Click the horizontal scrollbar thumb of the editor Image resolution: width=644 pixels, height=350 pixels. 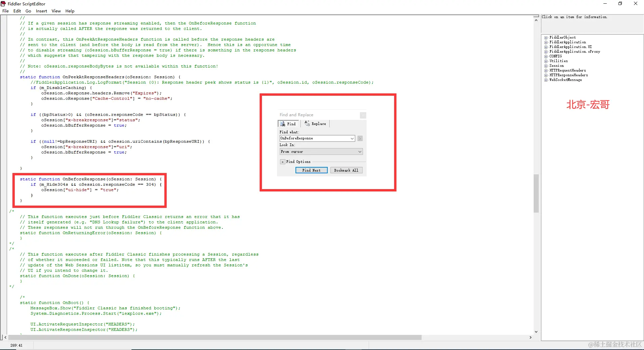215,337
